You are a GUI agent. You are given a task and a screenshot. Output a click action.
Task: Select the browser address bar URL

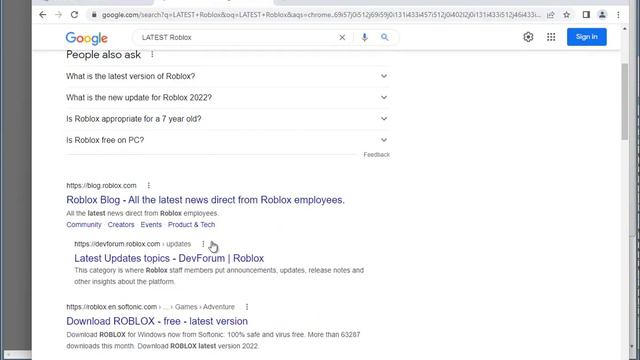tap(321, 15)
